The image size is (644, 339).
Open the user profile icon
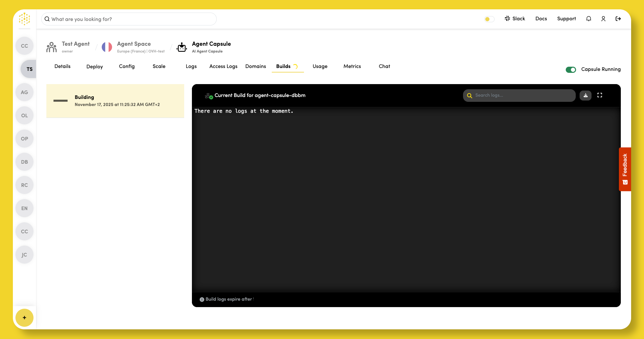click(x=603, y=19)
